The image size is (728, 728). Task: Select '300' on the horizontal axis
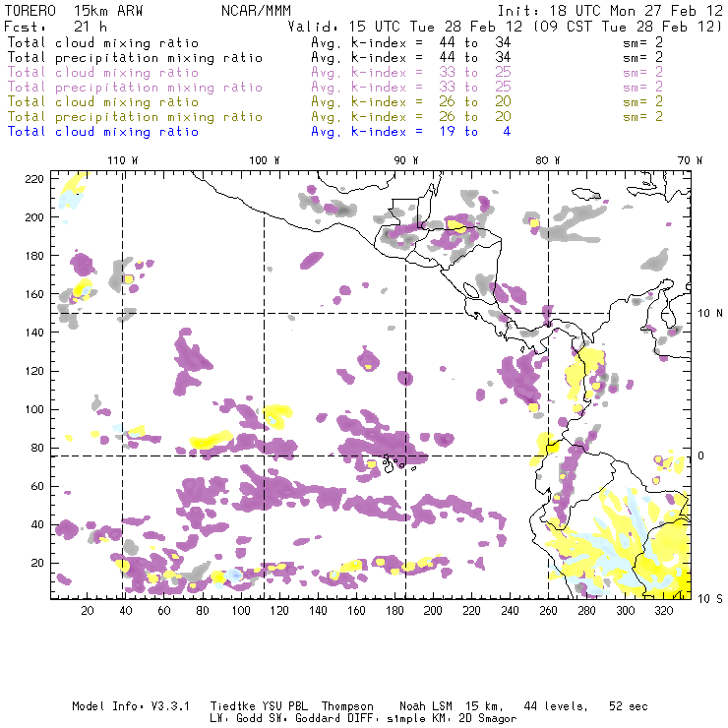click(x=626, y=611)
